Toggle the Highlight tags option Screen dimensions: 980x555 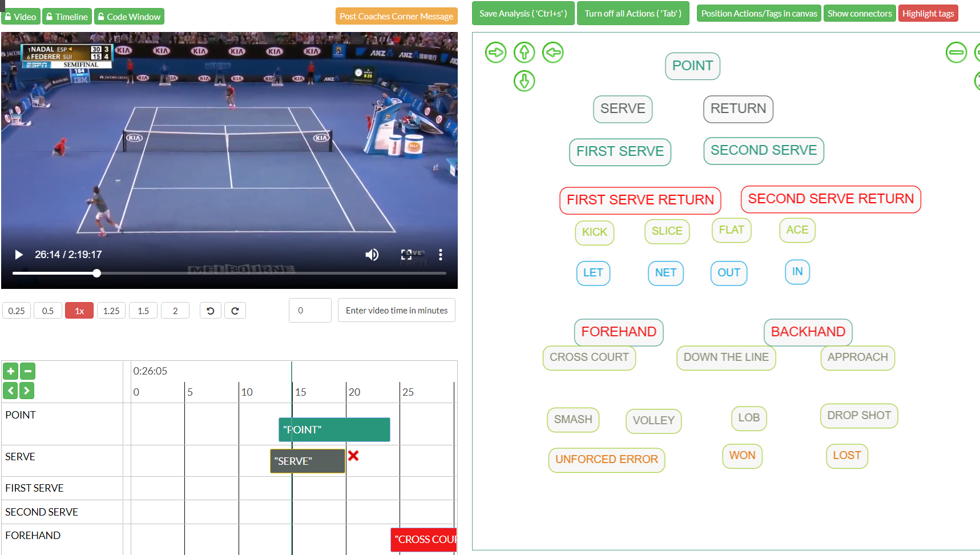click(x=928, y=13)
